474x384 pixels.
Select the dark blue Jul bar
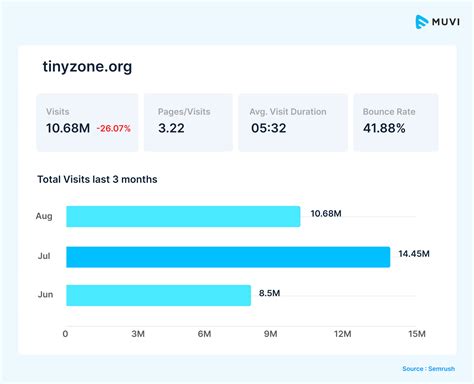(228, 257)
